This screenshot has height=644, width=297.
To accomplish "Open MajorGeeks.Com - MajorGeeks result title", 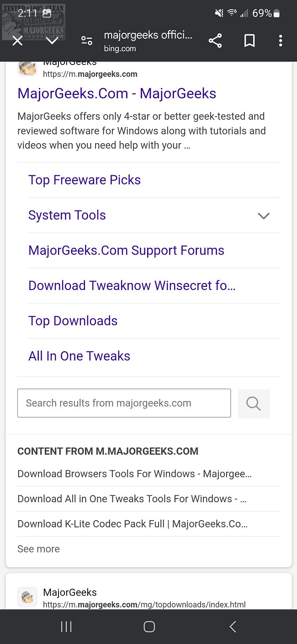I will click(117, 94).
